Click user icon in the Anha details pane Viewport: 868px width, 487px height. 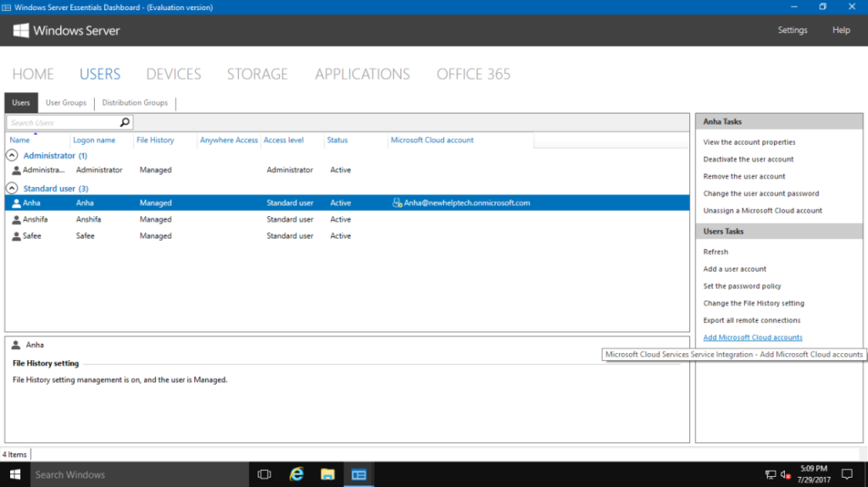pos(16,346)
